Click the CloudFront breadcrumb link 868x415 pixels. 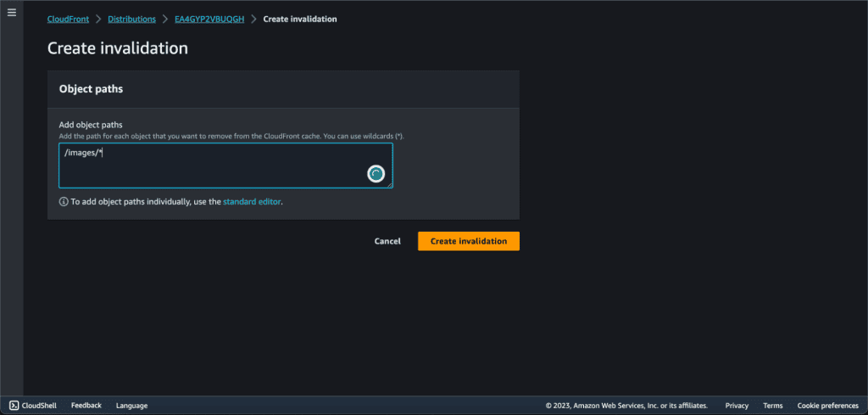(x=68, y=19)
